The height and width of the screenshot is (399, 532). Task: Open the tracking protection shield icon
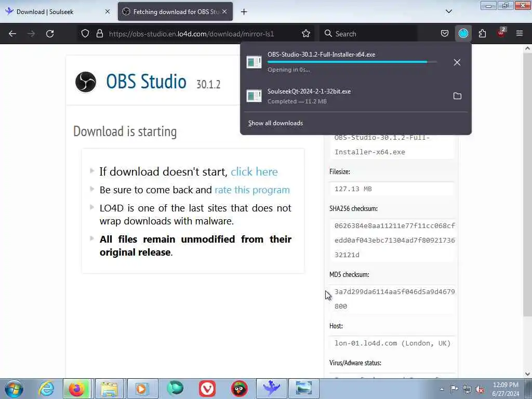point(85,34)
